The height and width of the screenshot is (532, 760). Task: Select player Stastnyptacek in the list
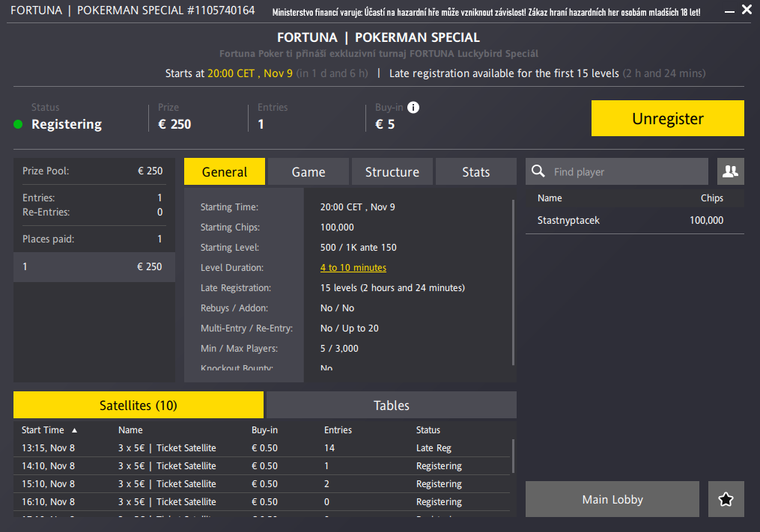click(634, 221)
